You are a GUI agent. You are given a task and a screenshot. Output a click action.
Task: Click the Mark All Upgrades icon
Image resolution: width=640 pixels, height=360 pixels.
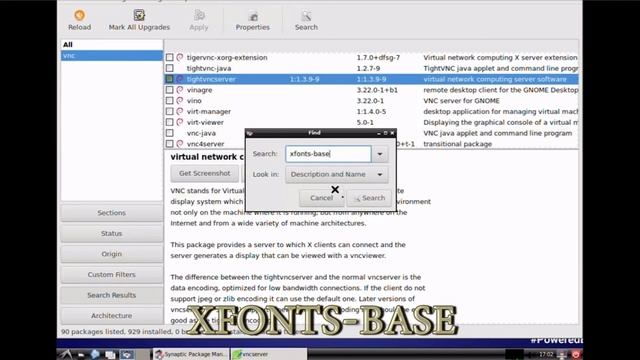pos(139,16)
